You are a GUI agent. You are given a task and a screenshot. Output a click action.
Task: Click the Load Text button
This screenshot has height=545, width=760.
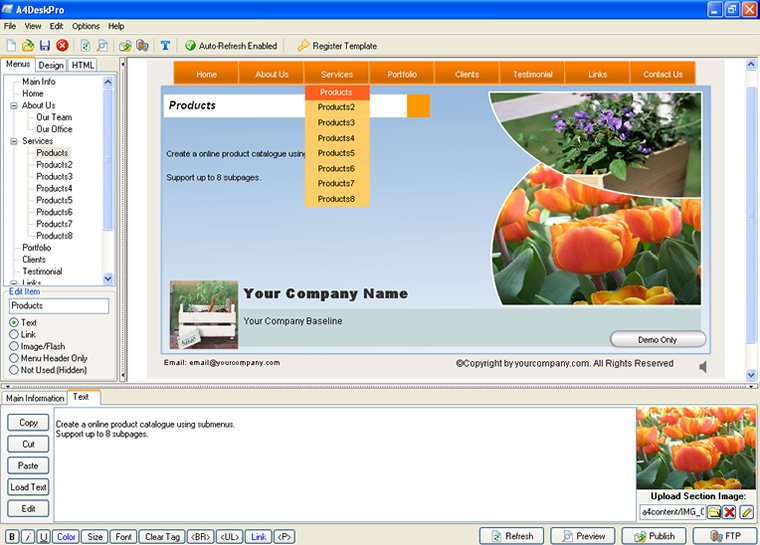[28, 487]
